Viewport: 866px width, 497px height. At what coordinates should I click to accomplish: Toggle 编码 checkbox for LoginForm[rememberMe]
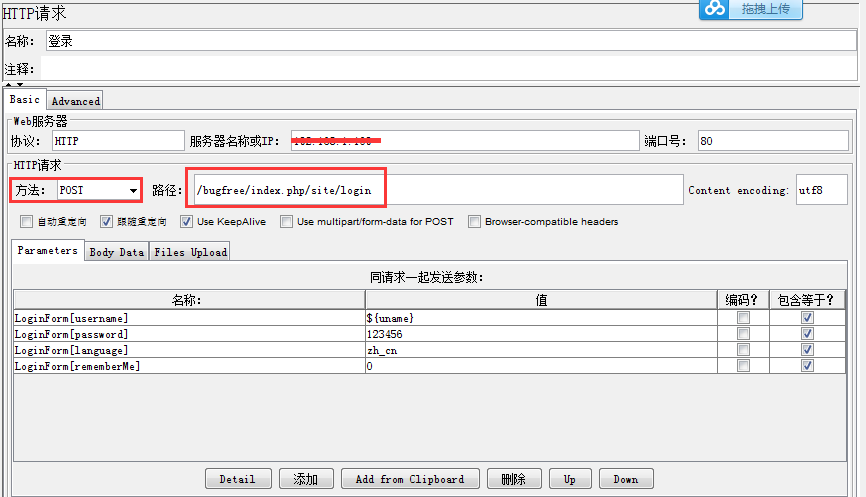click(x=743, y=366)
